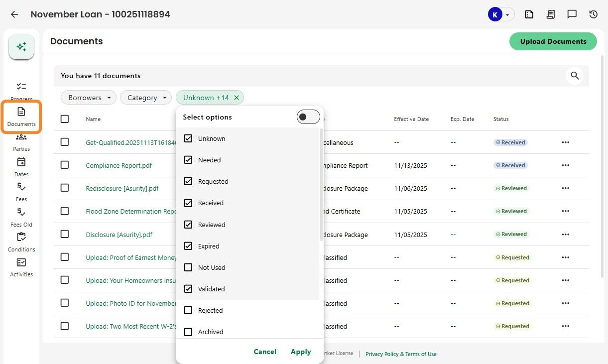
Task: Open the AI sparkle assistant button
Action: click(21, 47)
